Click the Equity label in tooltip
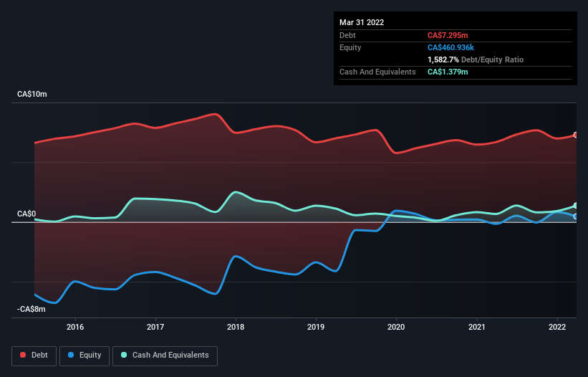Viewport: 588px width, 377px height. [350, 47]
